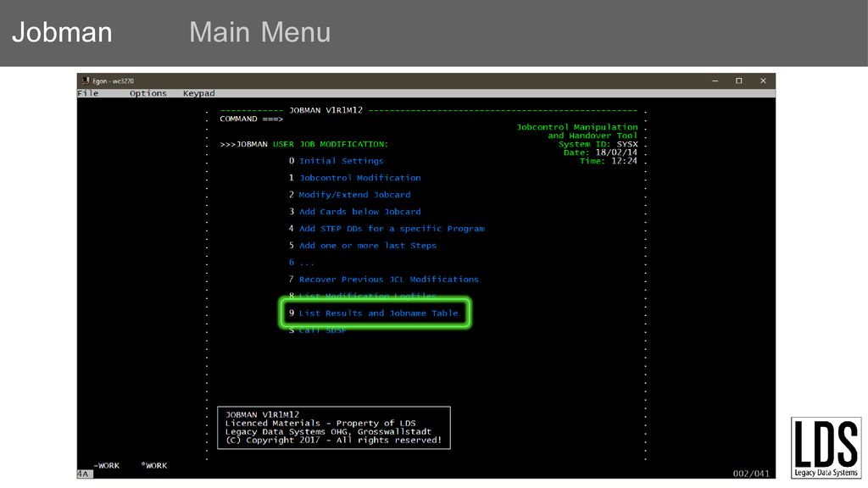868x488 pixels.
Task: Select option 1 Jobcontrol Modification
Action: click(x=355, y=178)
